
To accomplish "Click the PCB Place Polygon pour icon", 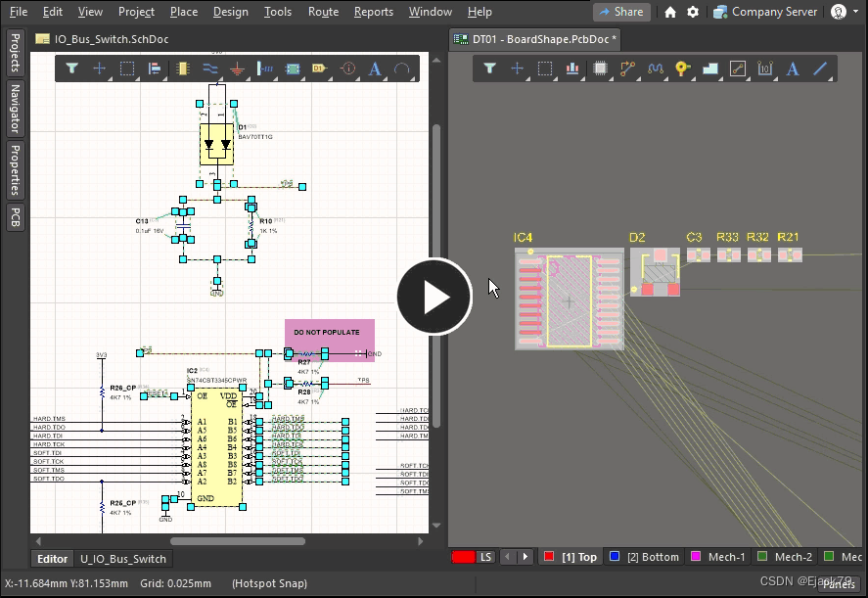I will tap(710, 69).
